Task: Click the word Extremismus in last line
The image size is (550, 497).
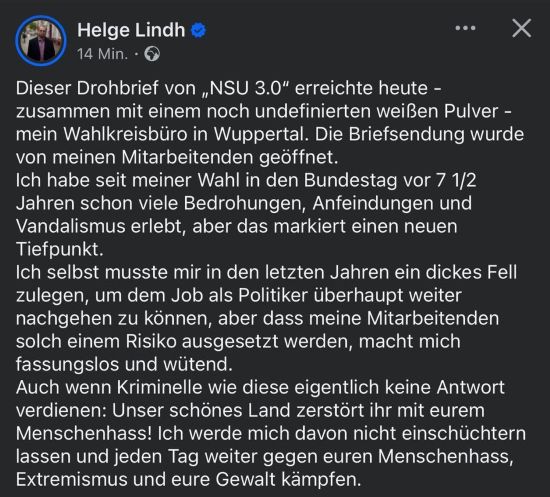Action: 72,480
